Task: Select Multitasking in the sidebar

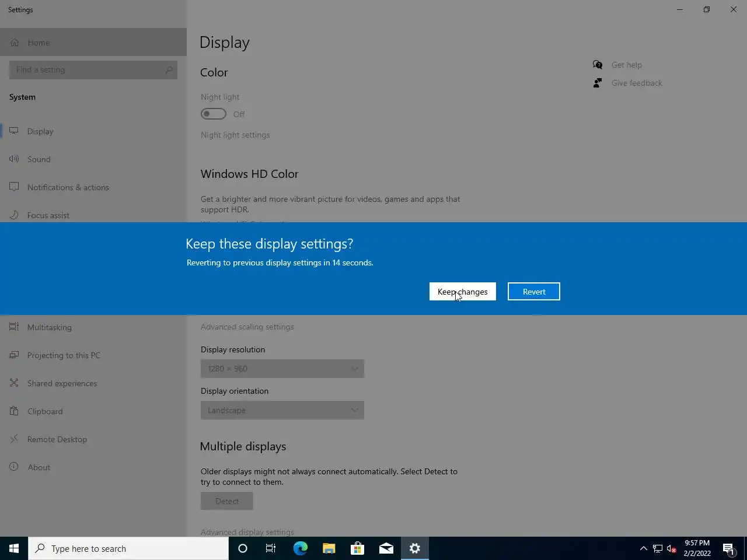Action: click(x=93, y=327)
